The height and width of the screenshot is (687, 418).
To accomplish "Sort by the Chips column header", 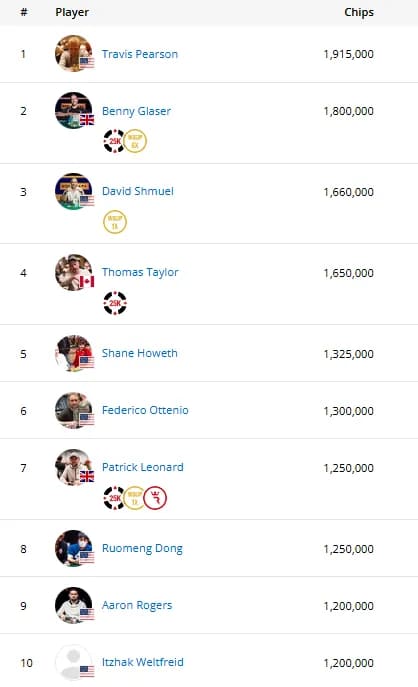I will (x=359, y=12).
